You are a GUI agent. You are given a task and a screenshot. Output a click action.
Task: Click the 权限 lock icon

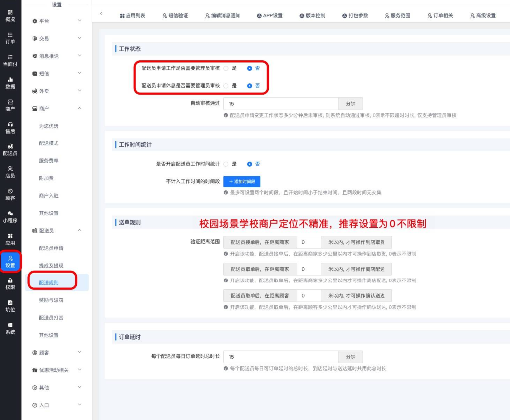[10, 281]
